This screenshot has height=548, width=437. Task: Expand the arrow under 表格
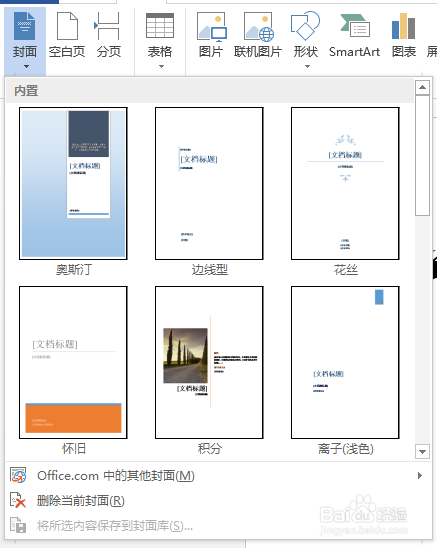(161, 66)
